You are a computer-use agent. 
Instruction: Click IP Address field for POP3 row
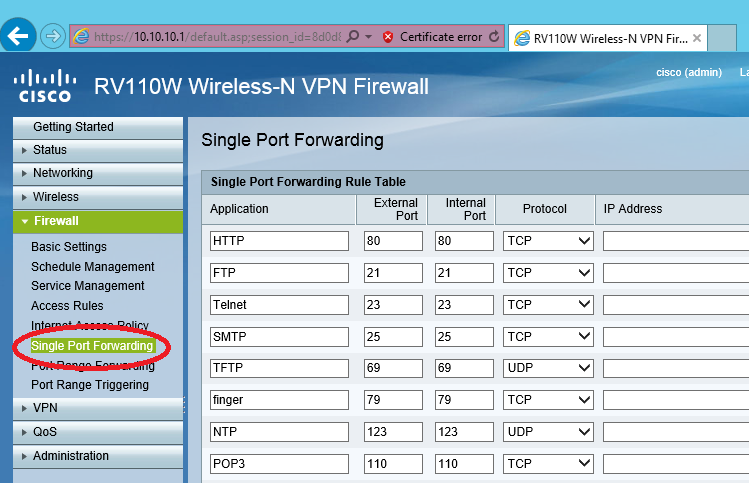pos(676,463)
